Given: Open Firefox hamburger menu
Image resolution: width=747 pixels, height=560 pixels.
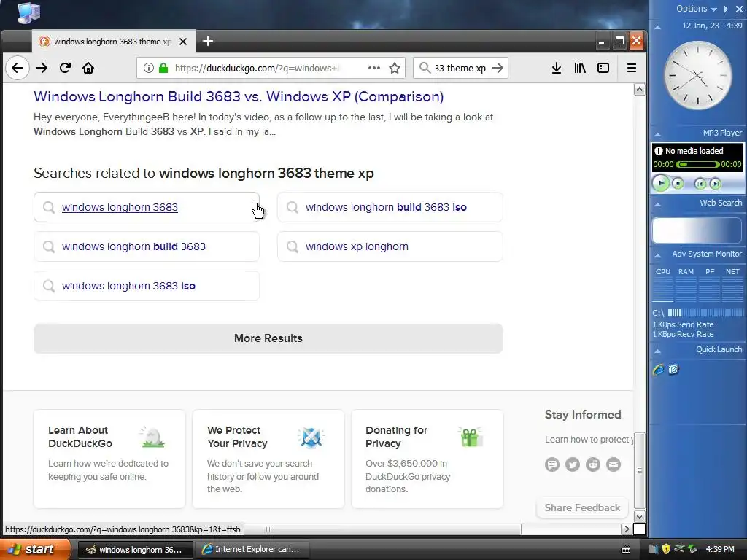Looking at the screenshot, I should point(632,68).
